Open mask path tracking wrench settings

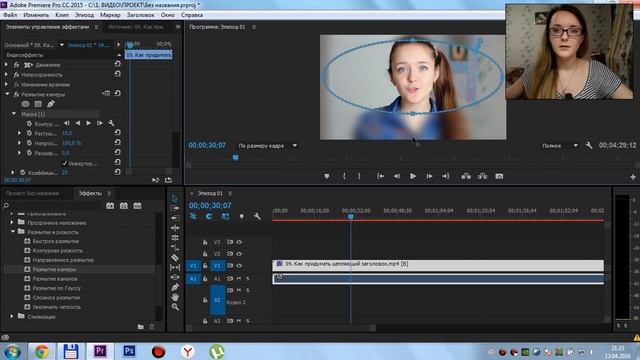[x=111, y=123]
